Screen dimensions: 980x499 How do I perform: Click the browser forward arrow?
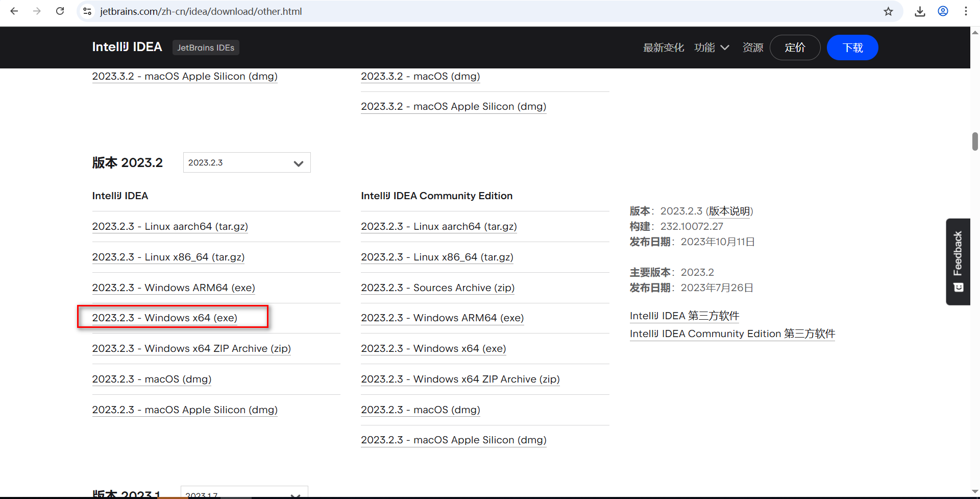pos(37,11)
